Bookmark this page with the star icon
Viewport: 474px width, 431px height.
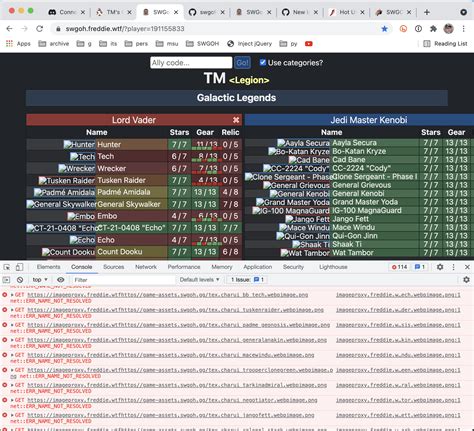click(384, 29)
